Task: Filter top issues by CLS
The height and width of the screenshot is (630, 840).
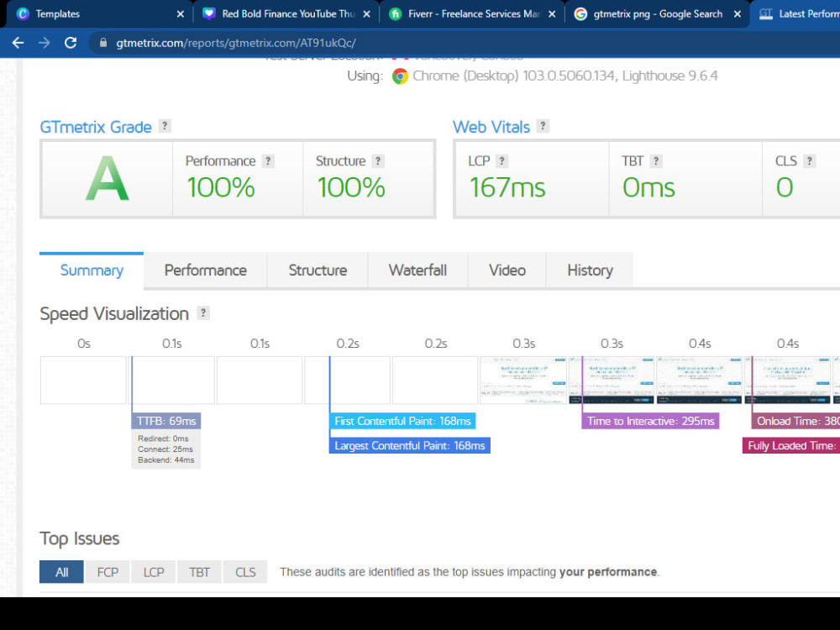Action: pos(245,572)
